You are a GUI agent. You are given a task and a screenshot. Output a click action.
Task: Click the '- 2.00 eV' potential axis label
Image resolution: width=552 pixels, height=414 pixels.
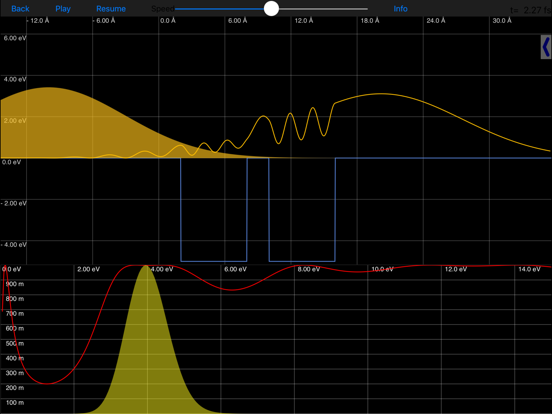pos(14,203)
